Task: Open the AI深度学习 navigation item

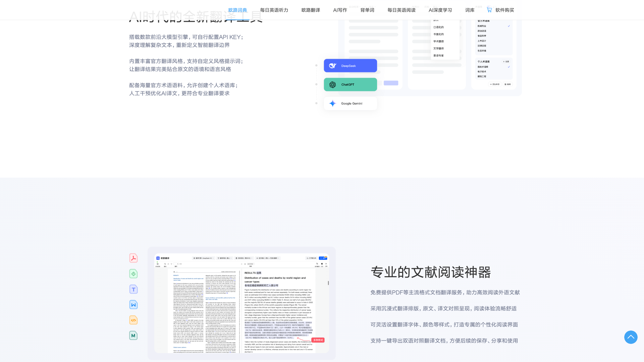Action: coord(440,10)
